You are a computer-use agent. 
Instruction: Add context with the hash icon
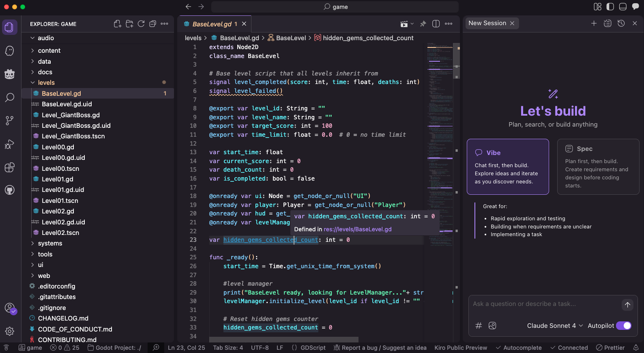tap(479, 325)
